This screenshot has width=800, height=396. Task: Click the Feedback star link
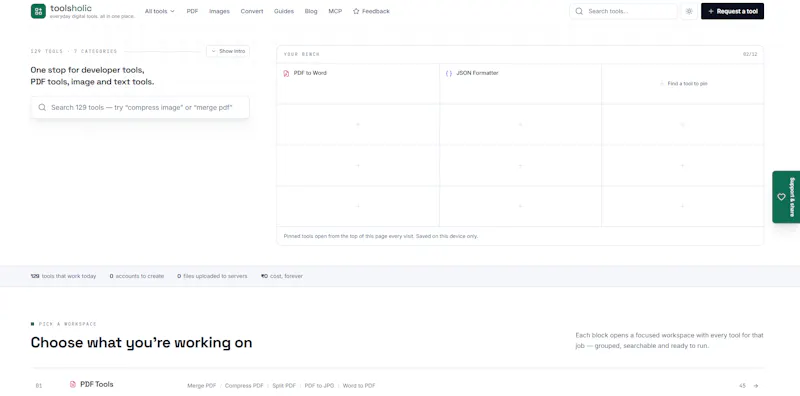point(371,11)
